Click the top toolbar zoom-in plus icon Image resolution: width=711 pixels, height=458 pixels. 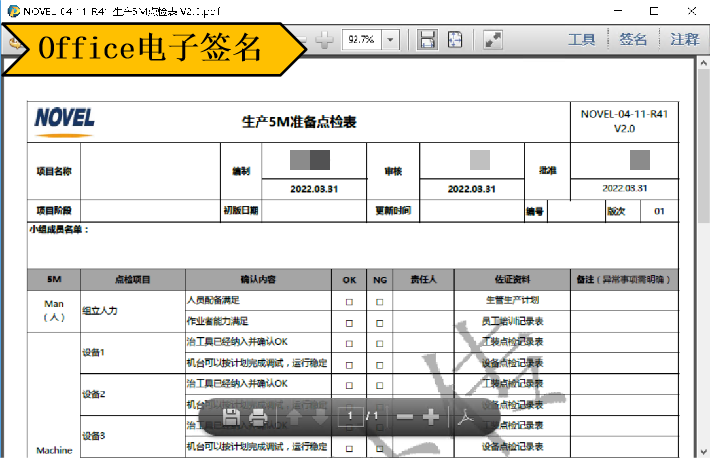pyautogui.click(x=325, y=40)
